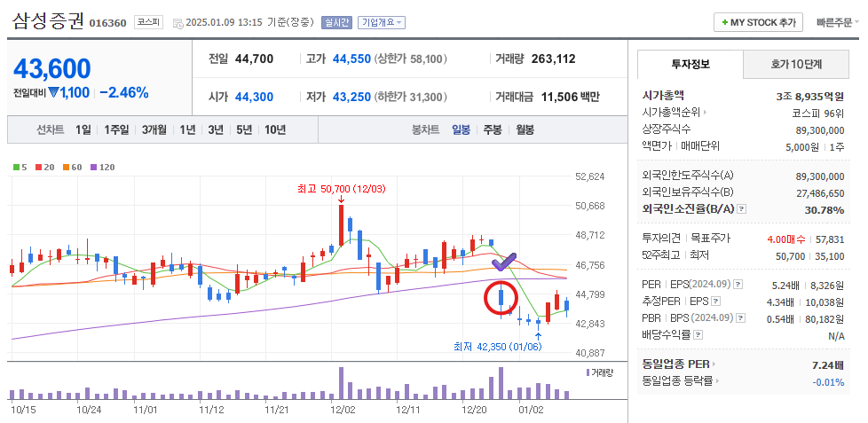868x423 pixels.
Task: Select the 3년 line chart period
Action: pyautogui.click(x=216, y=130)
